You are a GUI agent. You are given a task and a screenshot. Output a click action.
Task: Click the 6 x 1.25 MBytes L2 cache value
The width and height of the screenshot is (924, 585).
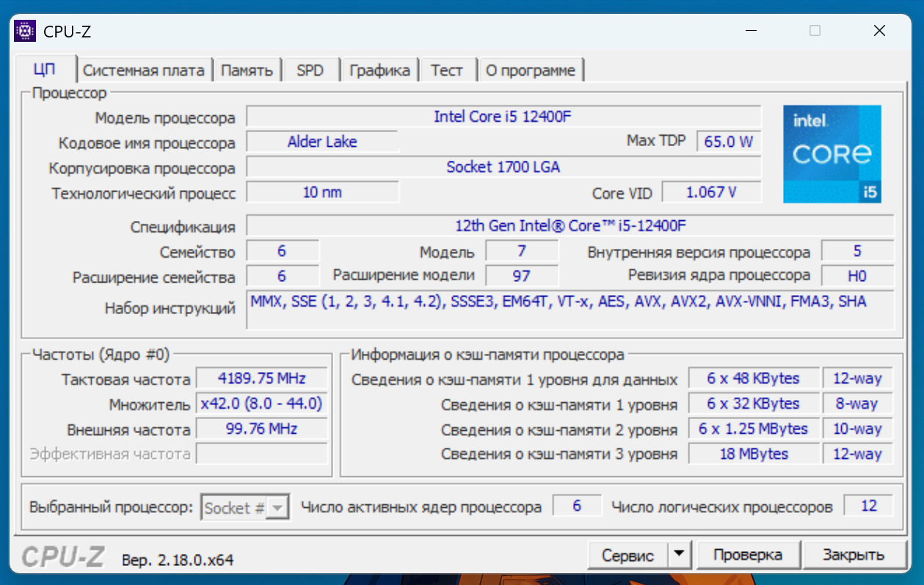pyautogui.click(x=753, y=429)
